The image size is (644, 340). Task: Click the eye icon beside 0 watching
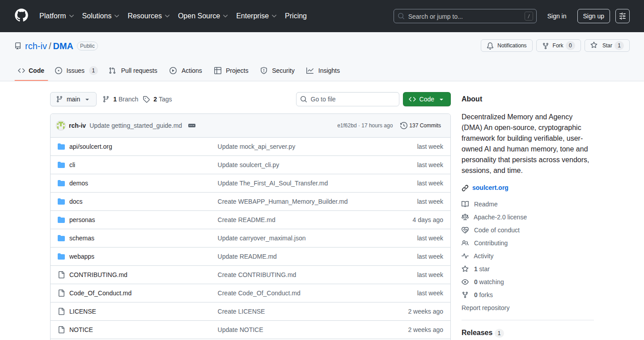tap(465, 282)
